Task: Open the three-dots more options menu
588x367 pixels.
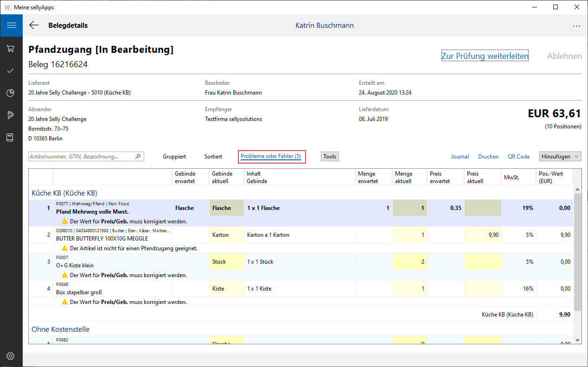Action: point(576,26)
